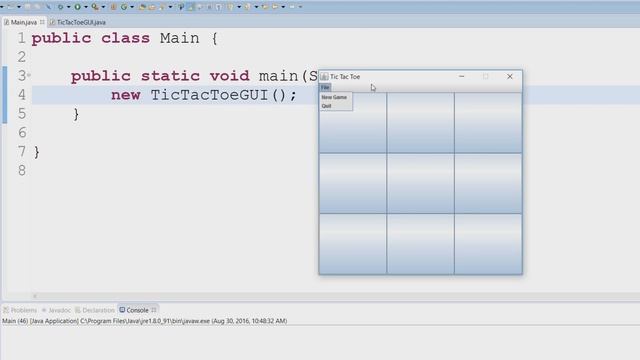This screenshot has height=360, width=640.
Task: Click the console launch text 'Main (46) [Java Application]'
Action: tap(40, 321)
